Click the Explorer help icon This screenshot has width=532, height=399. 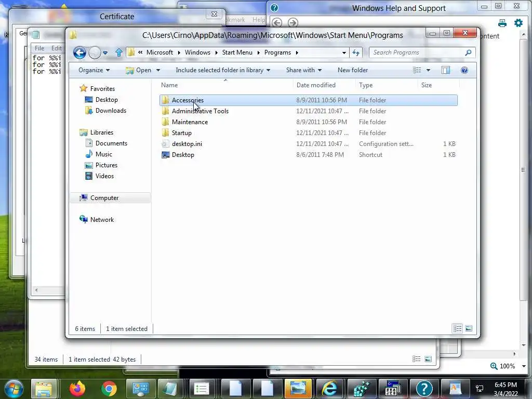(464, 70)
